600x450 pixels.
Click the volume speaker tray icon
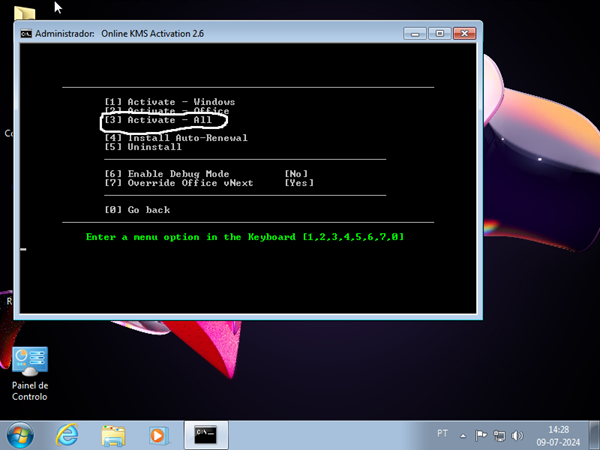coord(517,435)
